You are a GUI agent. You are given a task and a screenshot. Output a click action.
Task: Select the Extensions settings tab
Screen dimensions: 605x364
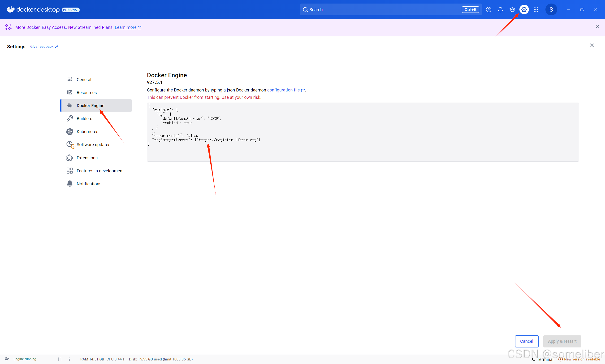point(96,158)
